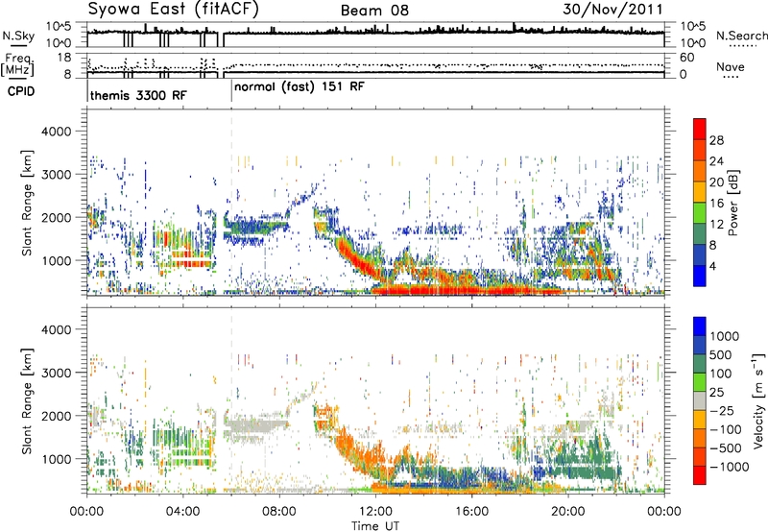Image resolution: width=768 pixels, height=532 pixels.
Task: Pick the blue bottom segment of Power colorbar
Action: (x=700, y=276)
